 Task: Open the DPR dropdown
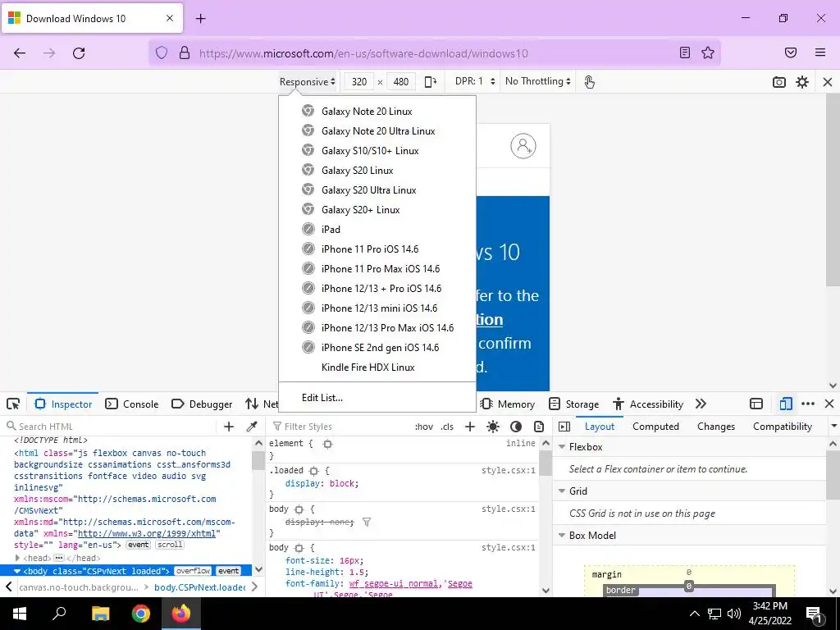coord(475,81)
